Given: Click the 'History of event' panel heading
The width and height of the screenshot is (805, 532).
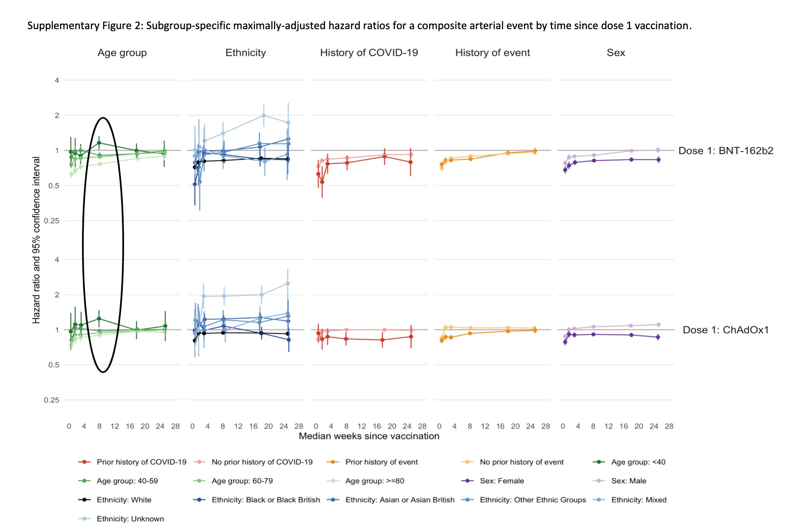Looking at the screenshot, I should (x=492, y=53).
